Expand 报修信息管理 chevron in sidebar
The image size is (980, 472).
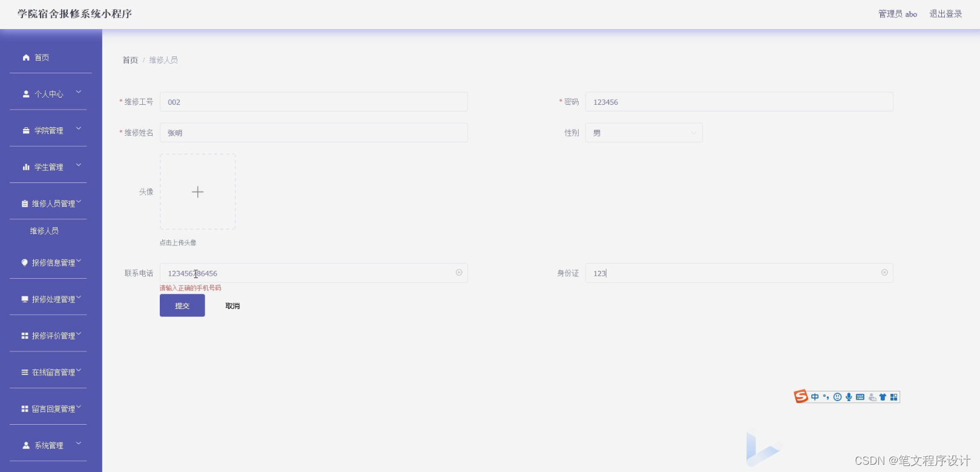[79, 261]
